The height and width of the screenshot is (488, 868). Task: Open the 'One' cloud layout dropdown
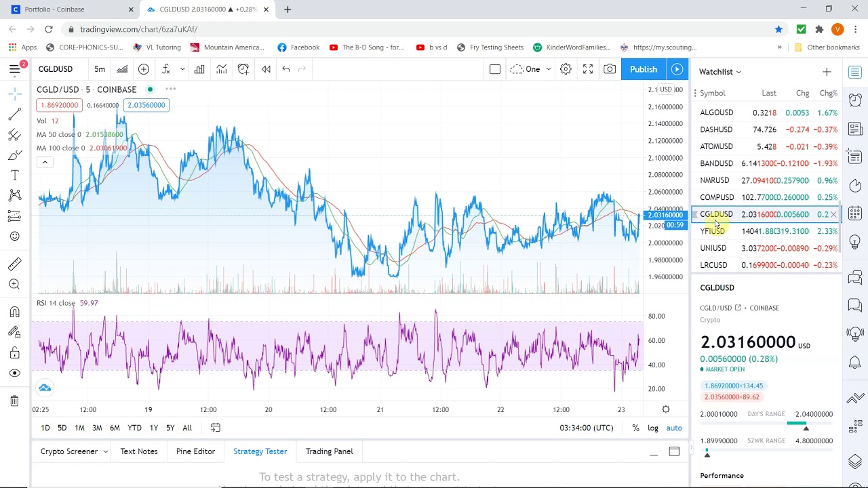530,69
